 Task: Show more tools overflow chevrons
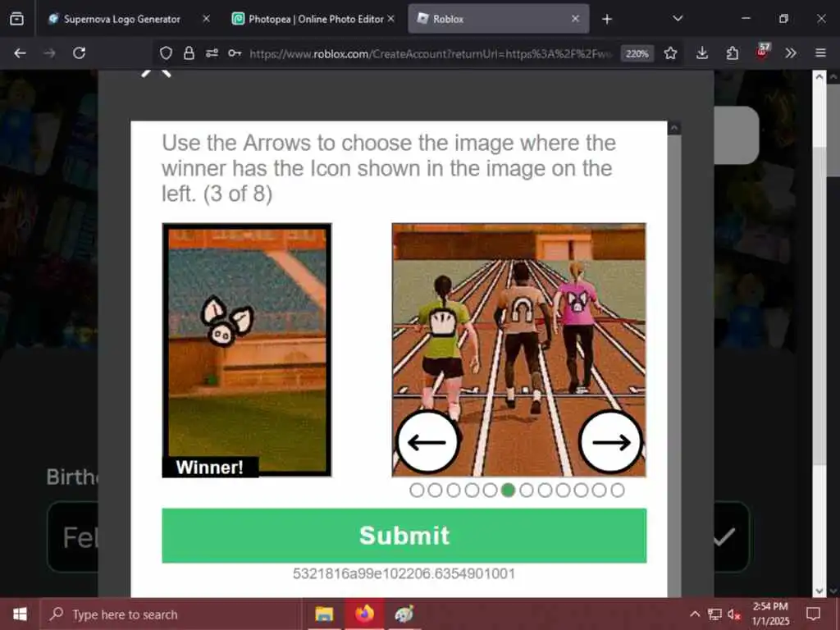coord(790,53)
